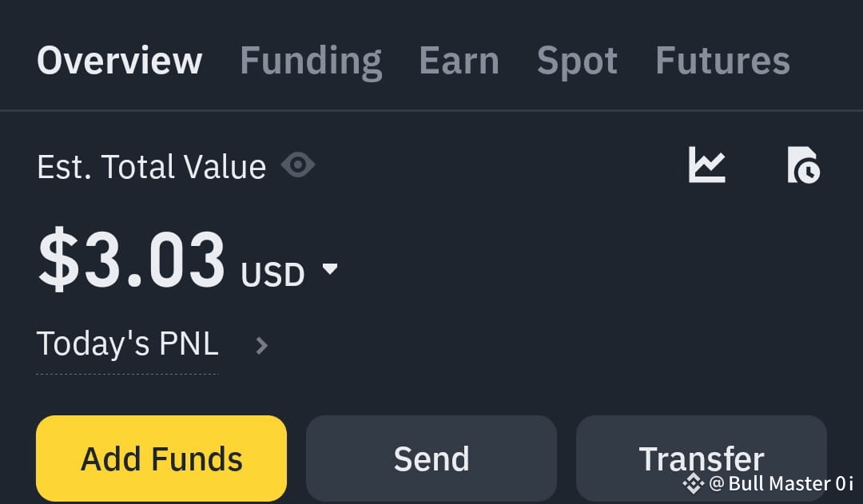Click the Binance diamond logo in the watermark

(x=694, y=483)
